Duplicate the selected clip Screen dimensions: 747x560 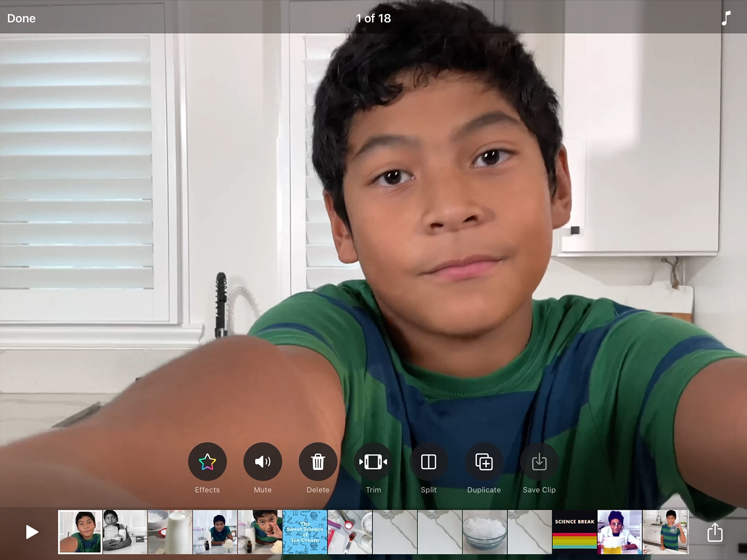[x=484, y=461]
